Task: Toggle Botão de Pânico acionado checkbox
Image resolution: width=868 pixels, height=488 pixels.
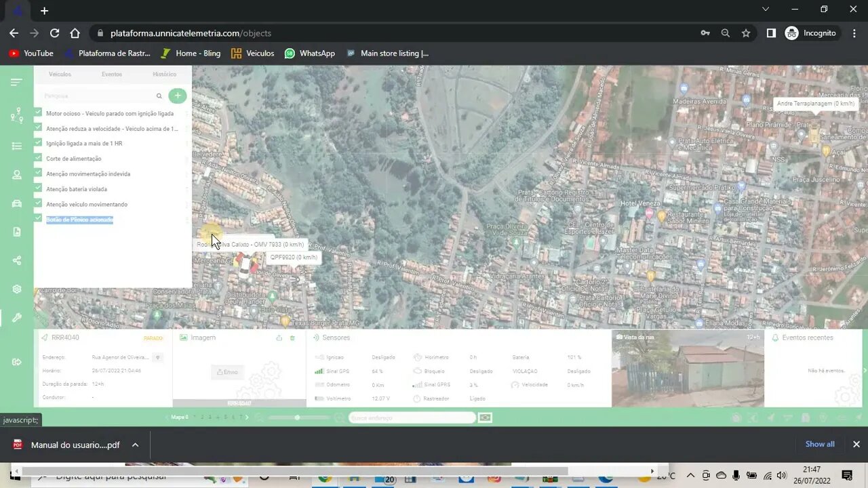Action: (x=38, y=218)
